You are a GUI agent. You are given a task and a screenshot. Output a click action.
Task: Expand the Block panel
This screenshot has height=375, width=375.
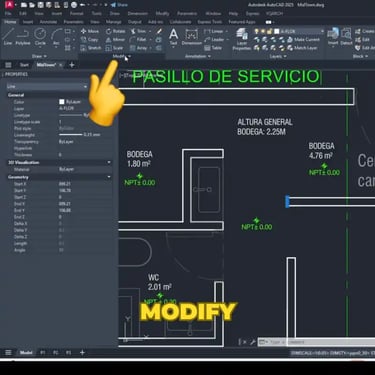(x=360, y=56)
